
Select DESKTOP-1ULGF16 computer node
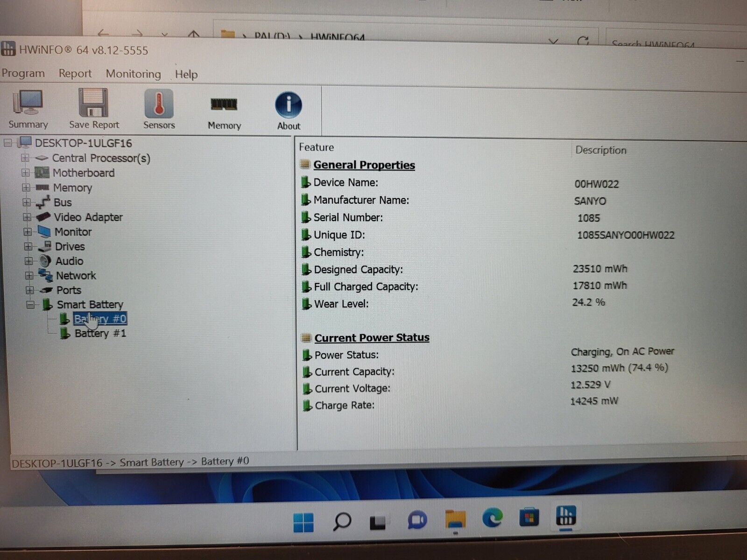point(84,143)
